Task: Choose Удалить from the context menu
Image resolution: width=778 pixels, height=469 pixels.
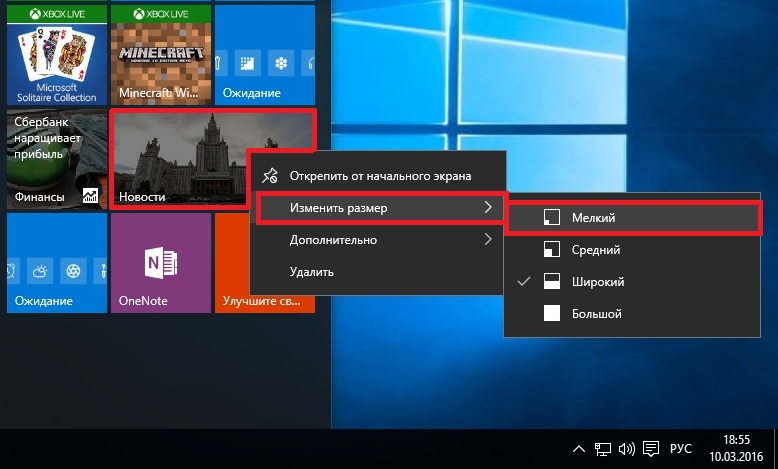Action: point(378,271)
